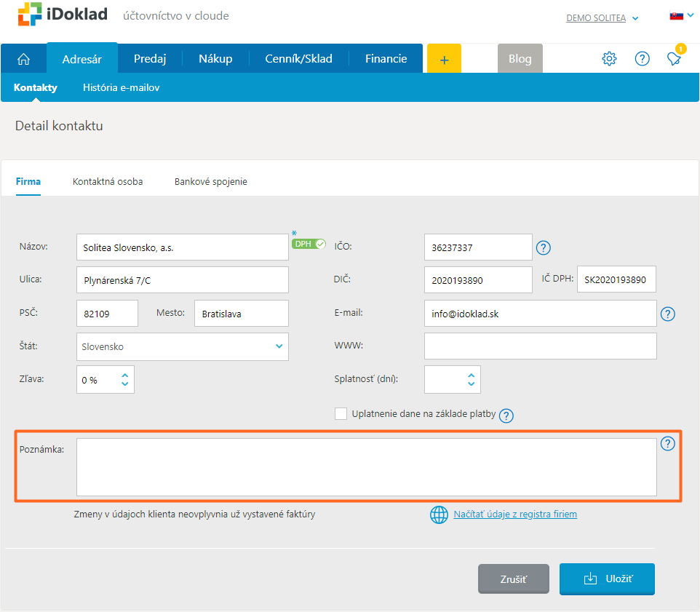Click the help icon next to IČO field
Viewport: 700px width, 612px height.
pyautogui.click(x=543, y=248)
